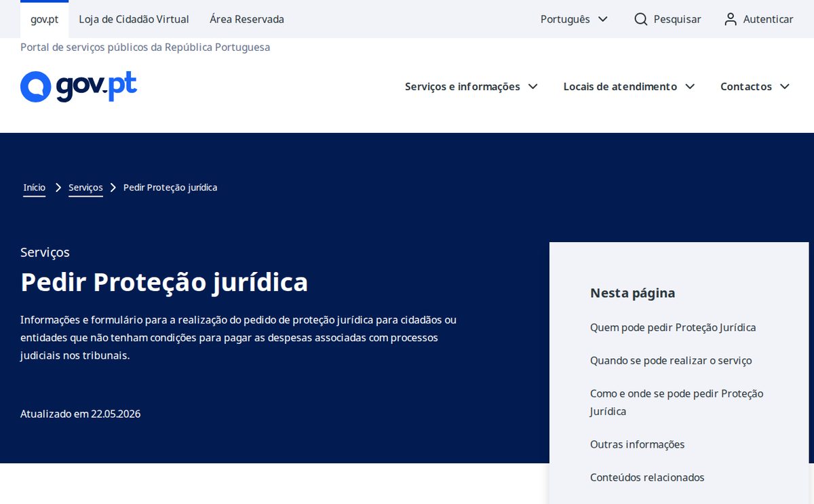The height and width of the screenshot is (504, 814).
Task: Click the gov.pt logo
Action: pyautogui.click(x=79, y=87)
